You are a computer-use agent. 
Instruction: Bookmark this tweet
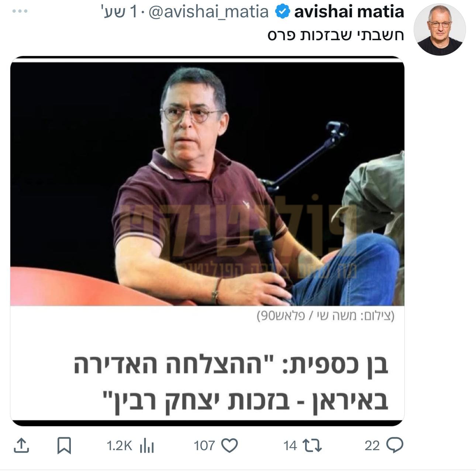coord(64,445)
